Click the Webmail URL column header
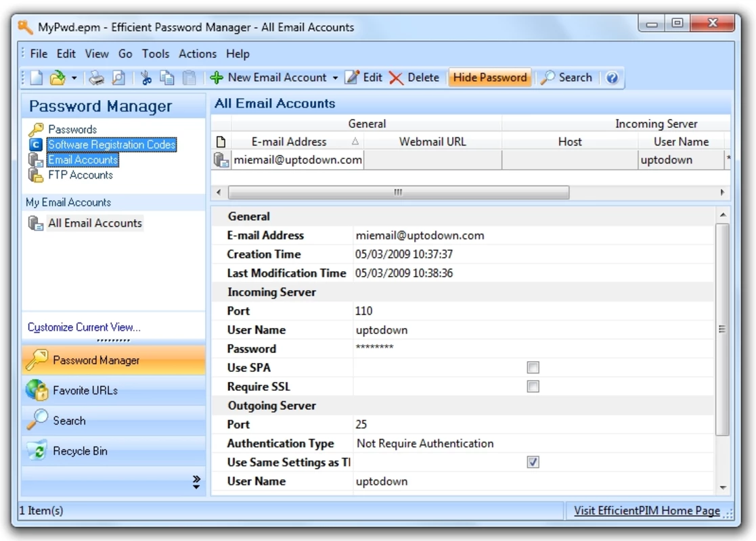 point(433,141)
